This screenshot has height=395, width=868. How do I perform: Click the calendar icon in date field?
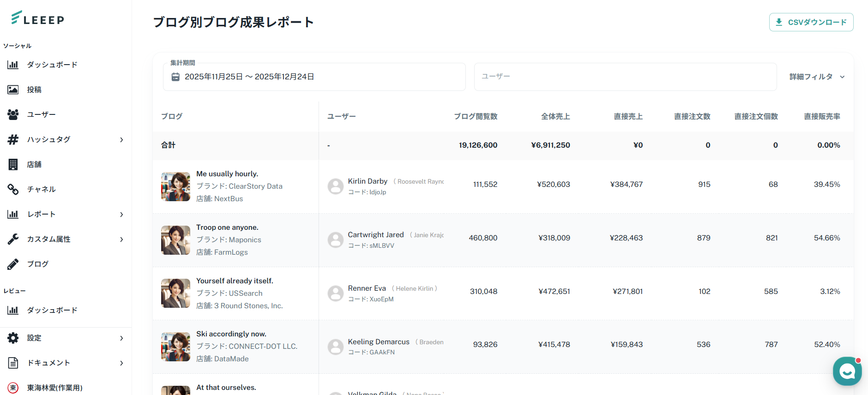click(x=175, y=77)
